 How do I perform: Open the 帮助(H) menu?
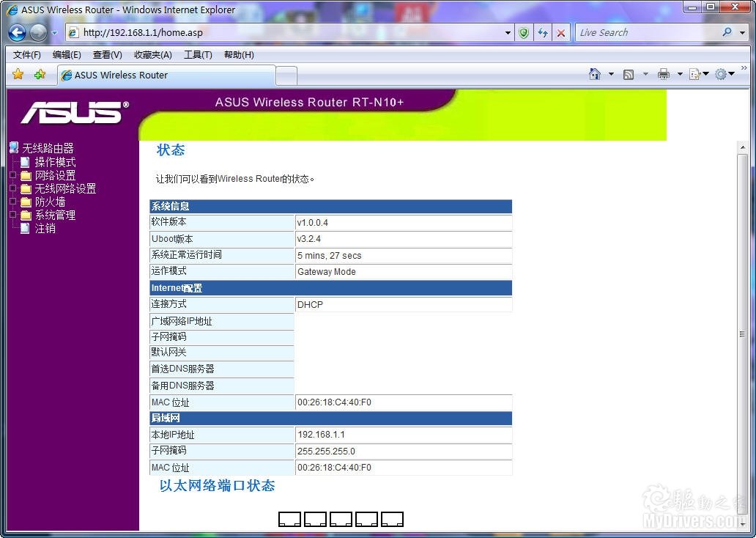click(x=239, y=55)
